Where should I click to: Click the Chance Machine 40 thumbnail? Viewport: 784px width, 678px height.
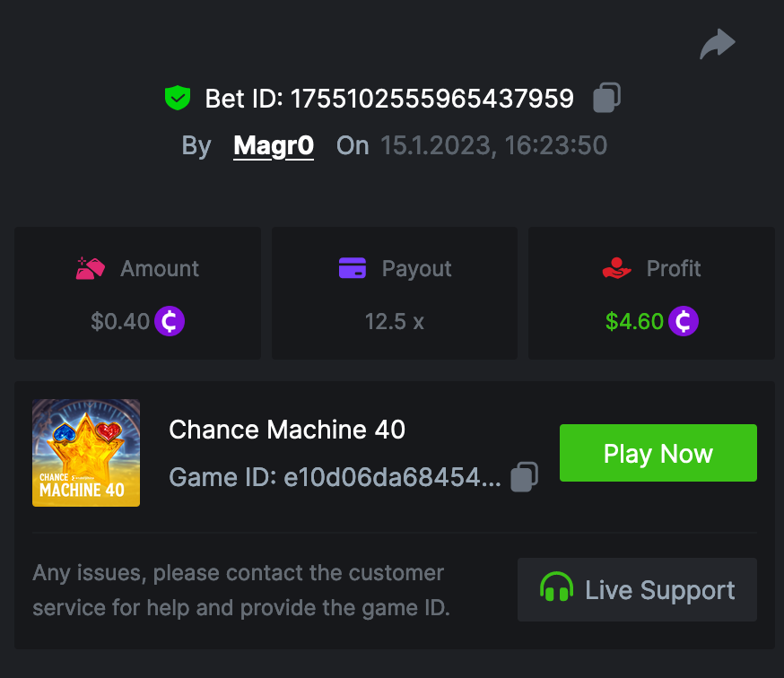86,453
